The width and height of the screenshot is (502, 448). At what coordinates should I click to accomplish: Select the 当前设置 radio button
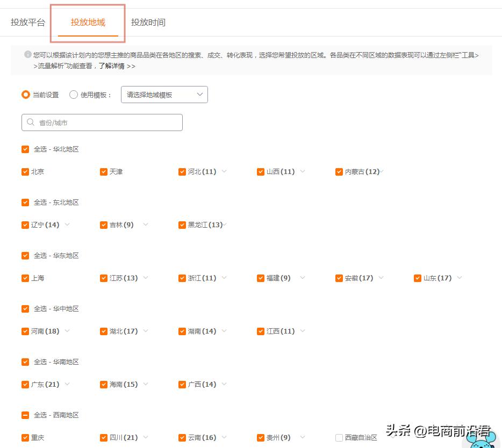[25, 95]
